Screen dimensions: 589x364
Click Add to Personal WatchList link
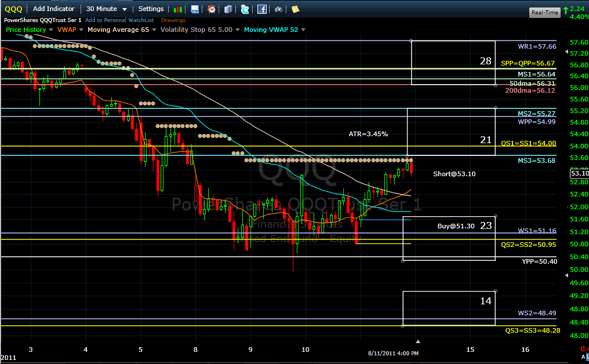click(119, 20)
